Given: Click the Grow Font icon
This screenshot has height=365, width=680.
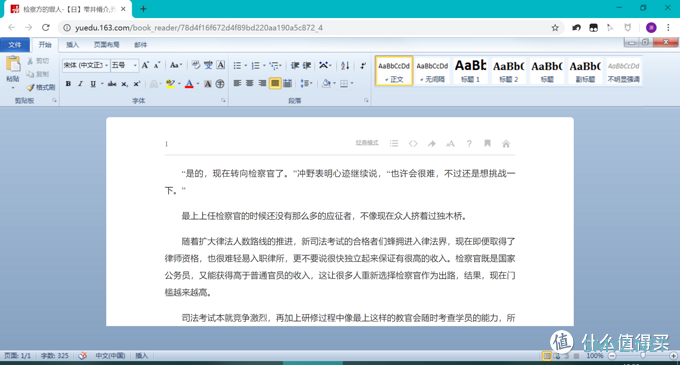Looking at the screenshot, I should pyautogui.click(x=145, y=65).
